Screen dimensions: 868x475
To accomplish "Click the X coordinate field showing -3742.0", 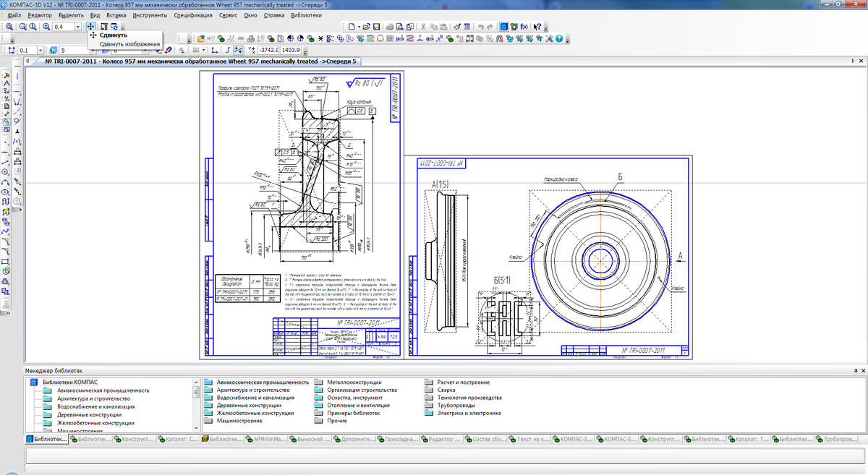I will (x=268, y=50).
